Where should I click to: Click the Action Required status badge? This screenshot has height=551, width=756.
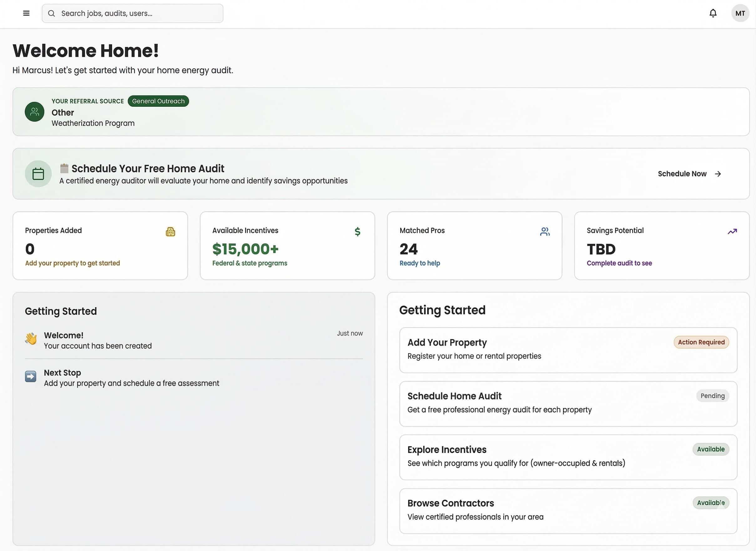(701, 342)
